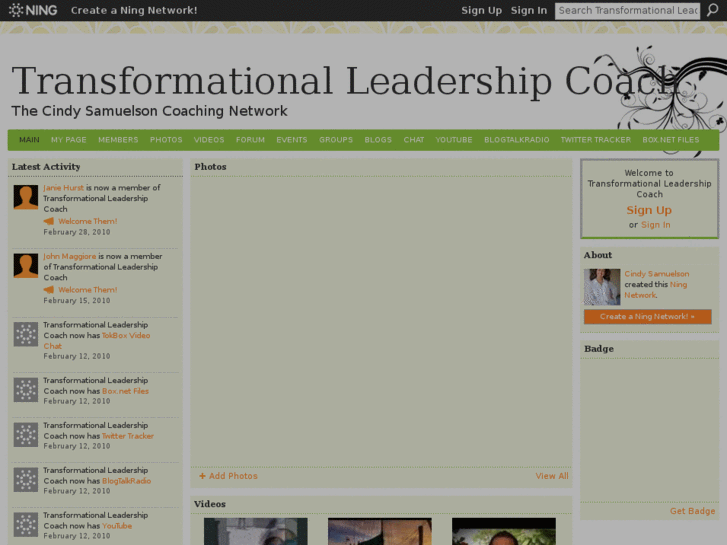
Task: Click activity icon beside BlogTalkRadio entry
Action: click(26, 480)
